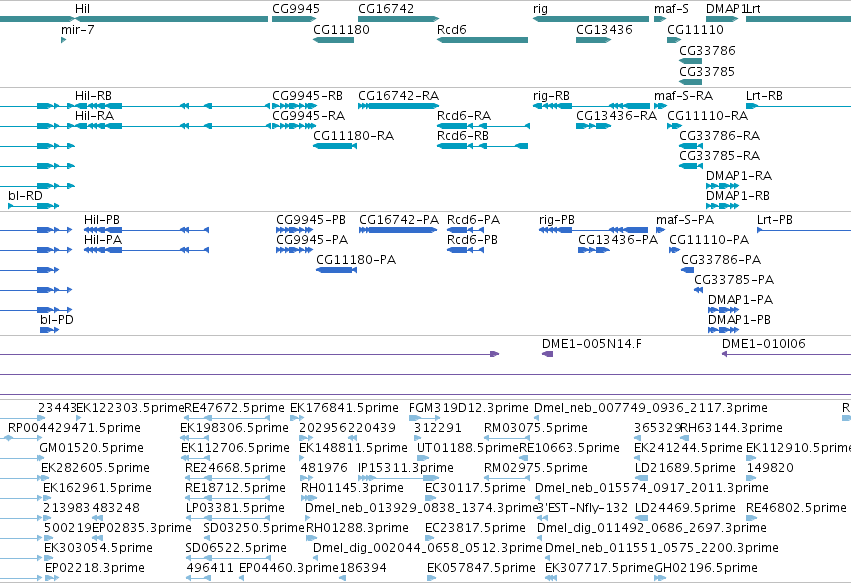Click the CG13436 gene bar
Screen dimensions: 851x583
[x=594, y=40]
